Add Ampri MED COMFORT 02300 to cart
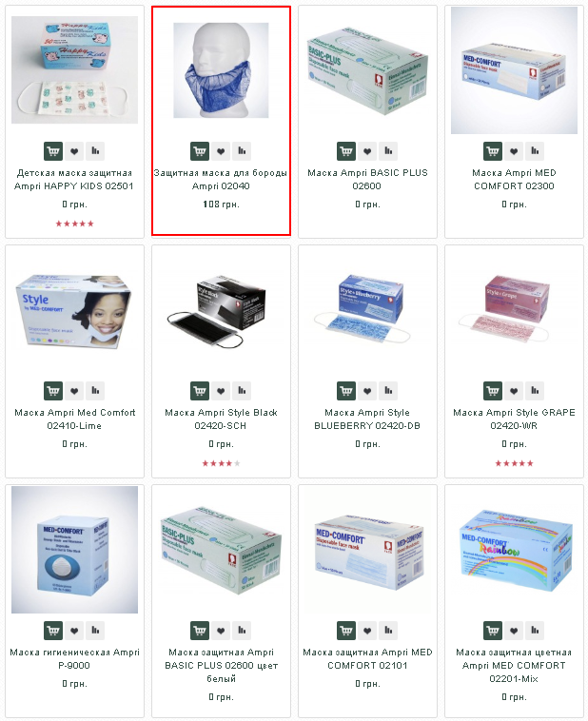This screenshot has width=588, height=721. (x=493, y=151)
